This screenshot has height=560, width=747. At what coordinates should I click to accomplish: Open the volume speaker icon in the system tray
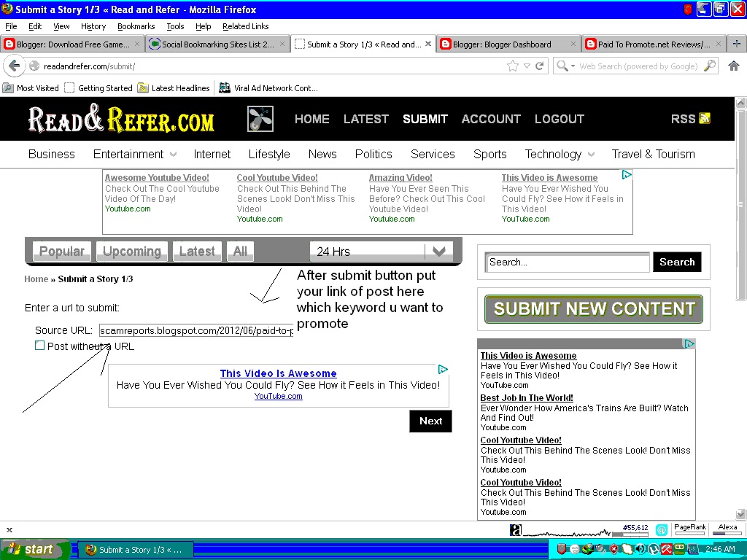click(x=640, y=549)
